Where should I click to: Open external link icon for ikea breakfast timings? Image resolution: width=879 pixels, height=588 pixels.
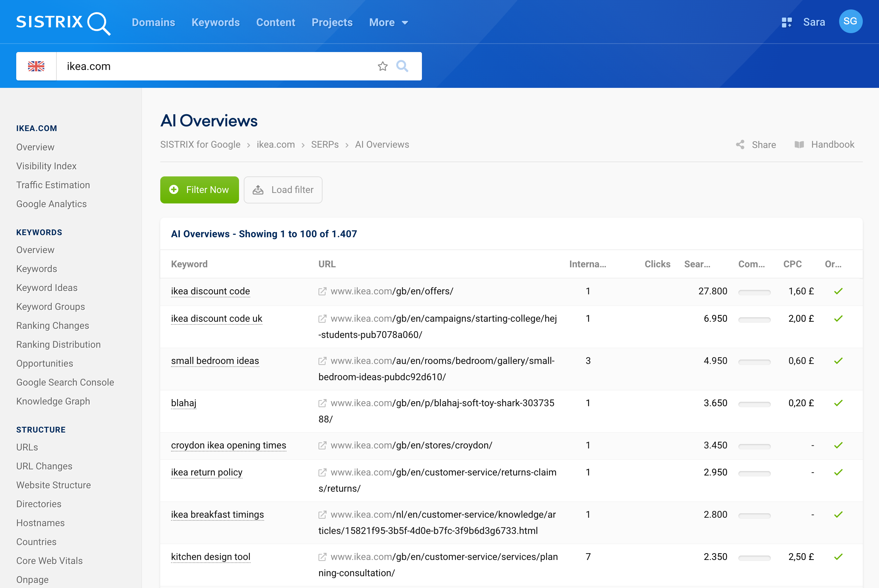click(x=322, y=515)
